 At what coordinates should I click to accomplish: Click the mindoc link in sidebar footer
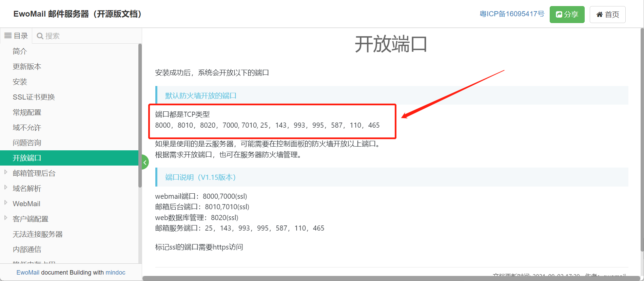[115, 273]
